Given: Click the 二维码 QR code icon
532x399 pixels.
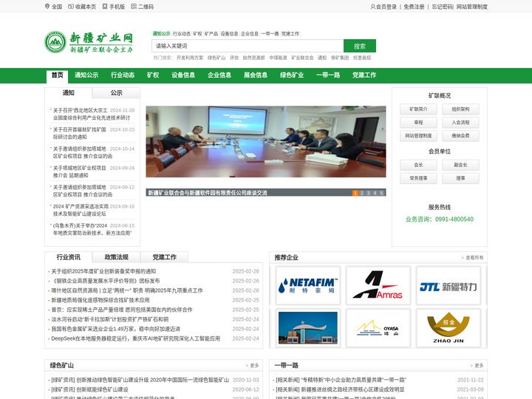Looking at the screenshot, I should 134,7.
